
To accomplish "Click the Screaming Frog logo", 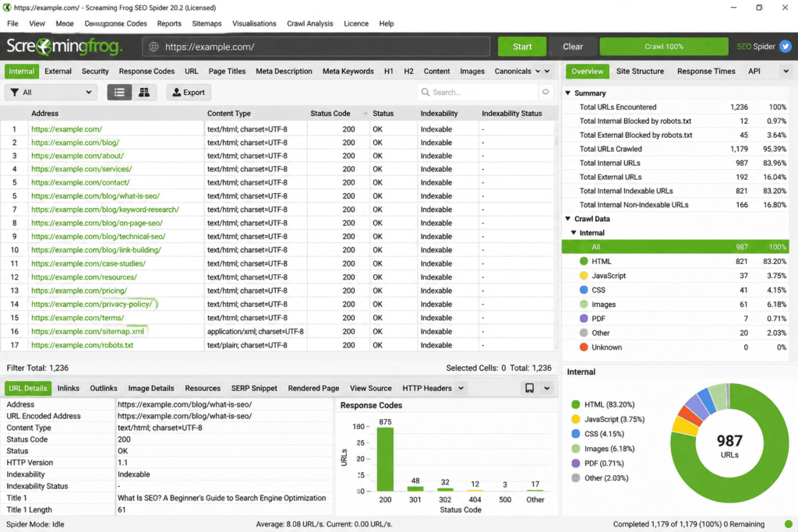I will [x=64, y=46].
